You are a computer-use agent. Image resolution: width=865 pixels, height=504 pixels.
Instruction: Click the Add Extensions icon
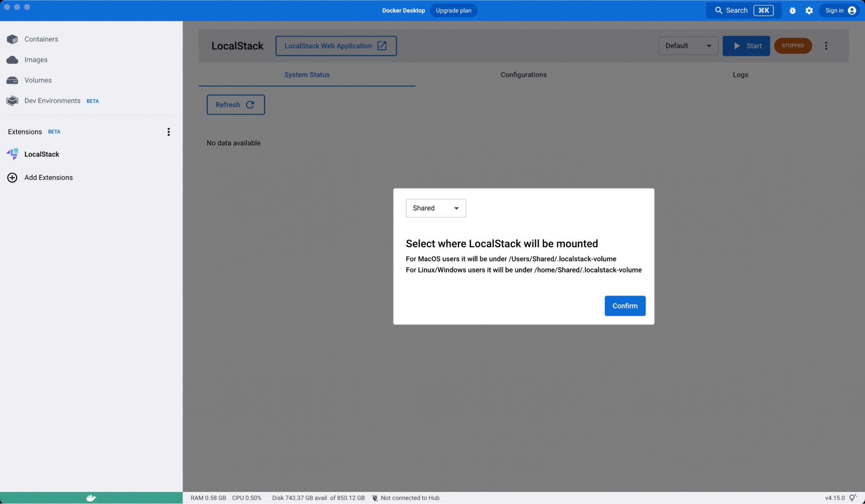pos(12,177)
